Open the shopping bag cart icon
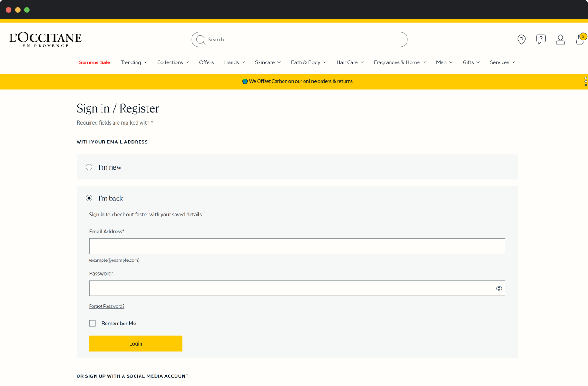The image size is (588, 386). coord(579,40)
